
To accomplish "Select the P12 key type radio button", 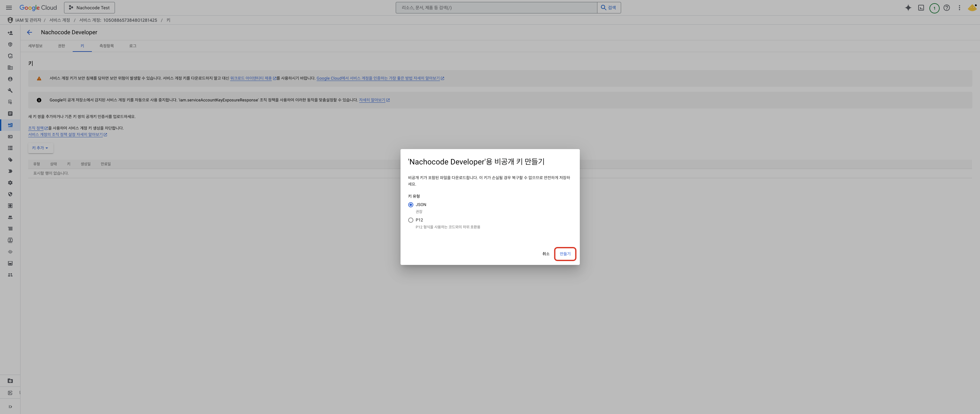I will tap(410, 220).
